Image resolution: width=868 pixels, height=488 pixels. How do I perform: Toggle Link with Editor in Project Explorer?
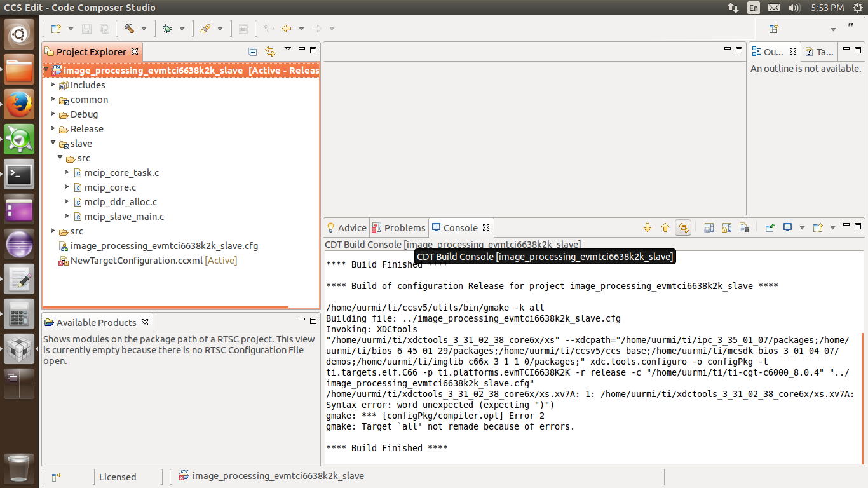click(270, 51)
